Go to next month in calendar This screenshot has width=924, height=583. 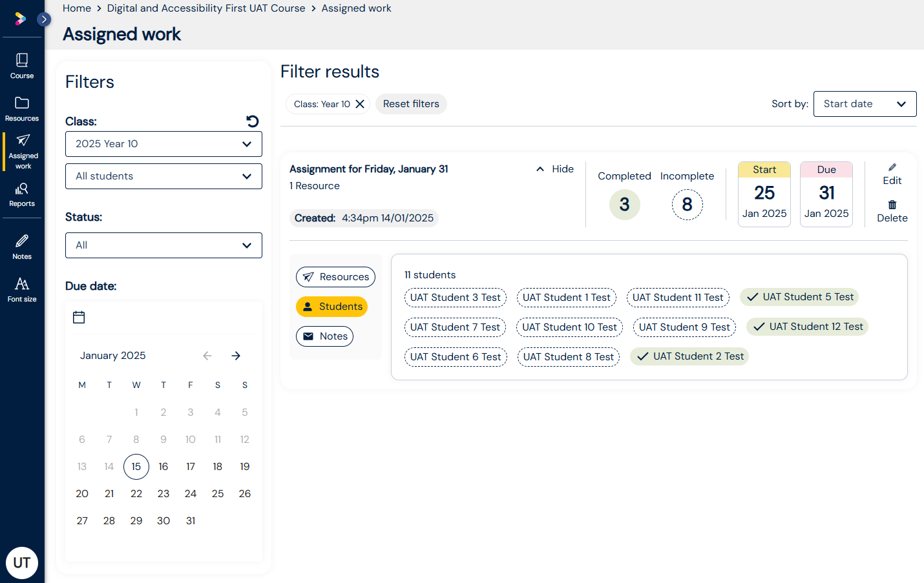(236, 356)
